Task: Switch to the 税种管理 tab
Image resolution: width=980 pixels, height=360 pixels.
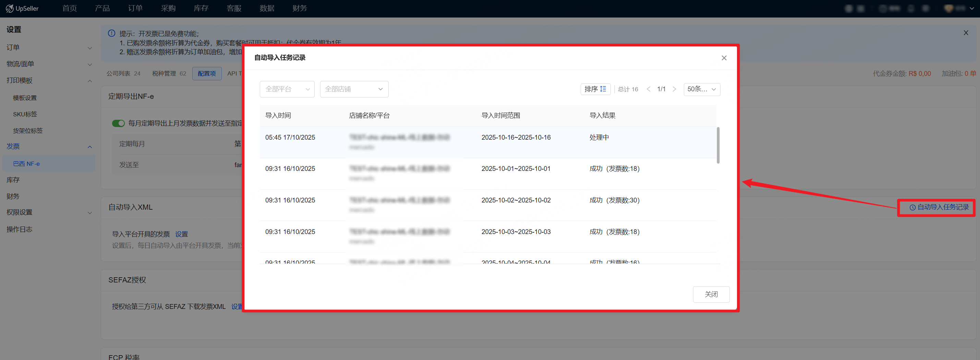Action: click(169, 73)
